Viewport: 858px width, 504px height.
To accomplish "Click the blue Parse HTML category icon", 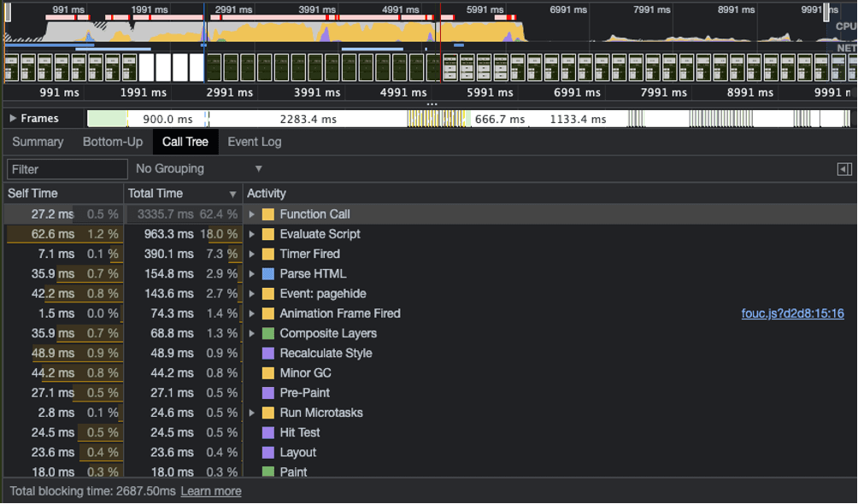I will (x=268, y=274).
